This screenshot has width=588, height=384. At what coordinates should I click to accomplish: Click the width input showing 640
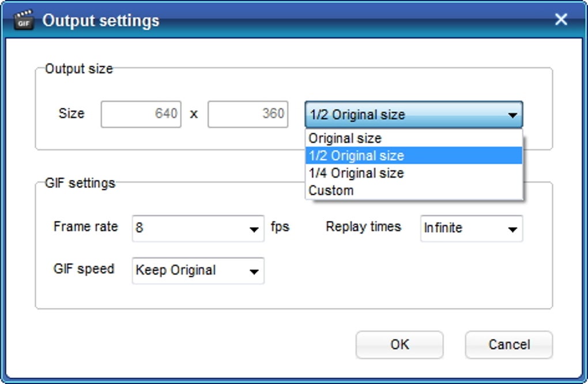141,114
